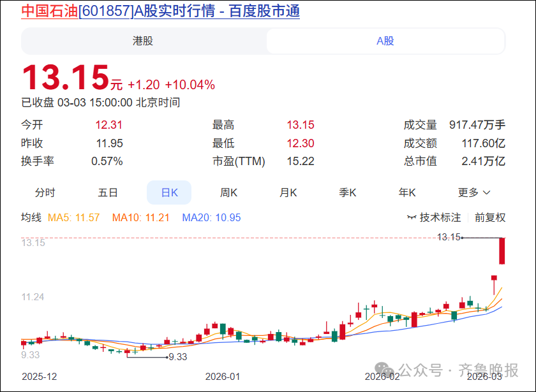
Task: Show the 年K yearly chart
Action: (x=407, y=192)
